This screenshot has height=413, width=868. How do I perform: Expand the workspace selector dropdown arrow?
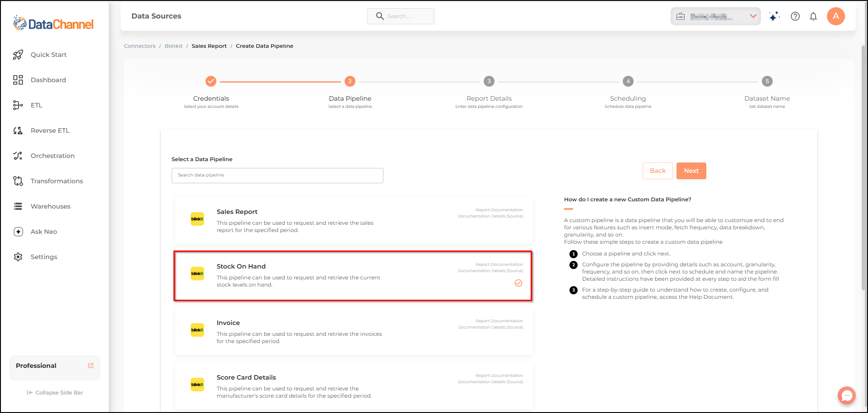pos(753,16)
